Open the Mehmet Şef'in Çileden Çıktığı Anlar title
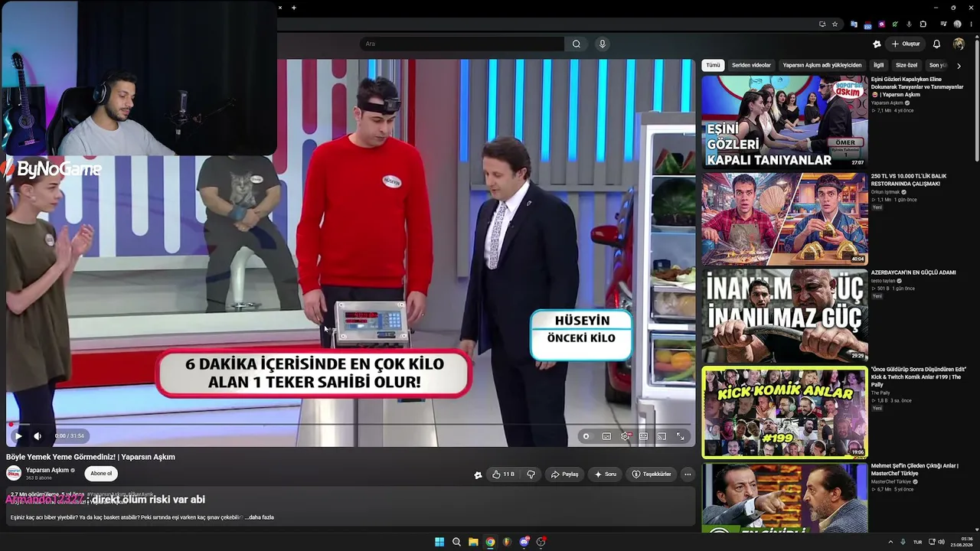980x551 pixels. pyautogui.click(x=914, y=469)
